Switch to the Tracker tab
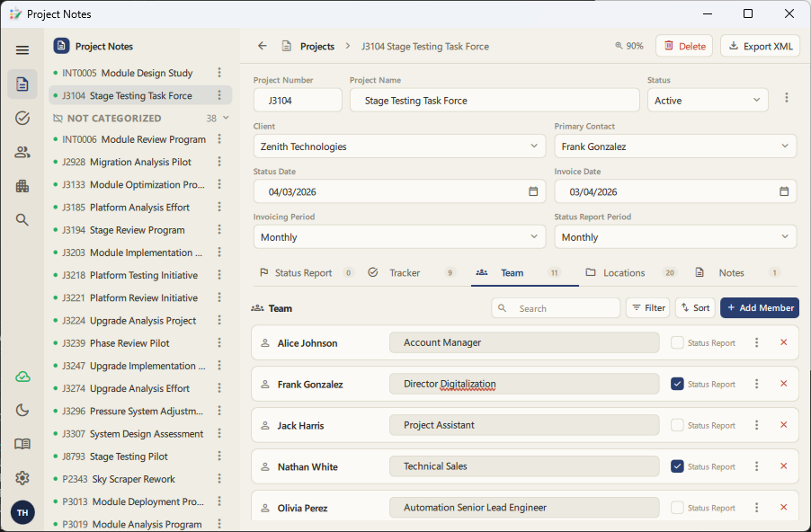Screen dimensions: 811x532 tap(411, 272)
